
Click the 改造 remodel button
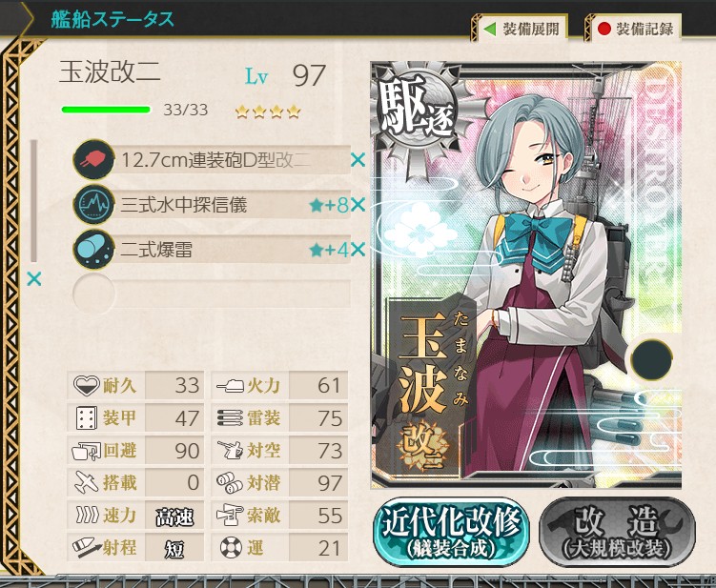(618, 533)
